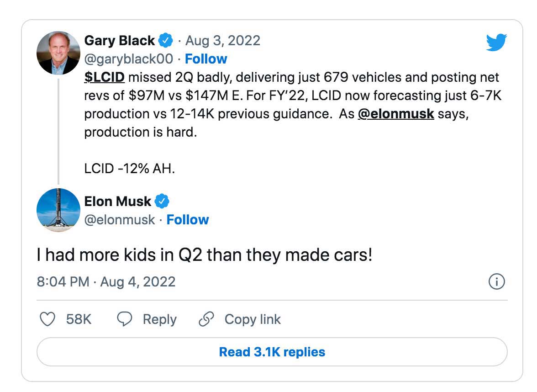Click Gary Black's verified badge
537x392 pixels.
pyautogui.click(x=165, y=41)
